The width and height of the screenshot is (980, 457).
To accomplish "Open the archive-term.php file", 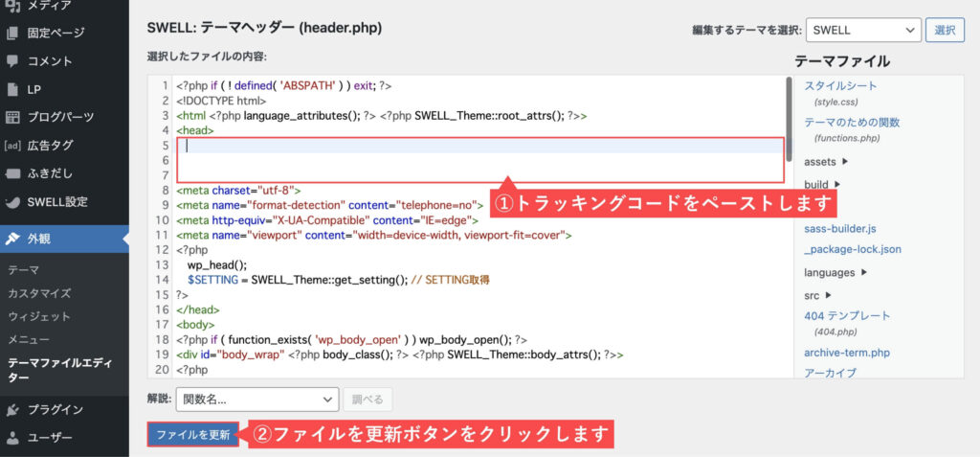I will 846,353.
